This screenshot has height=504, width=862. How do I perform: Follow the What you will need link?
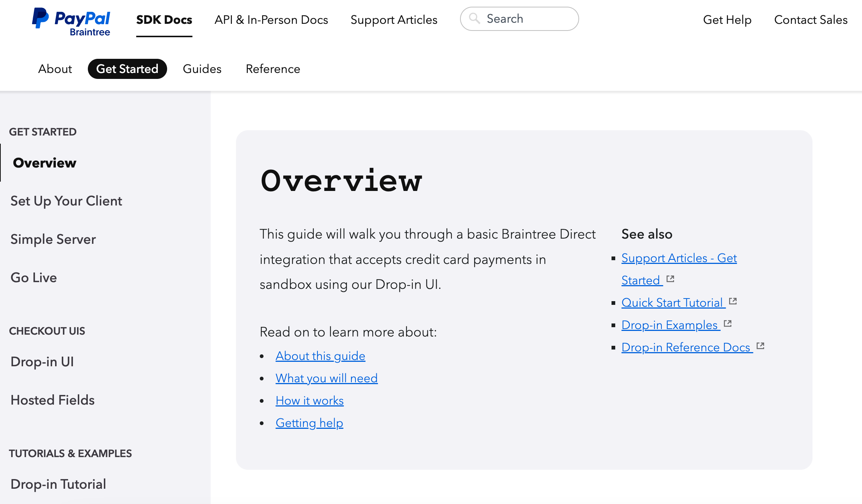click(x=326, y=378)
